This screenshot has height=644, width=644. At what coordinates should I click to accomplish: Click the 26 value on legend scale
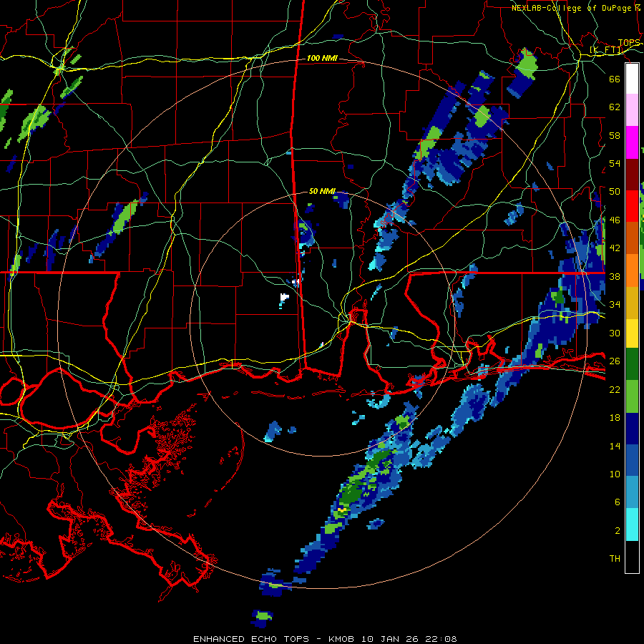pyautogui.click(x=615, y=361)
